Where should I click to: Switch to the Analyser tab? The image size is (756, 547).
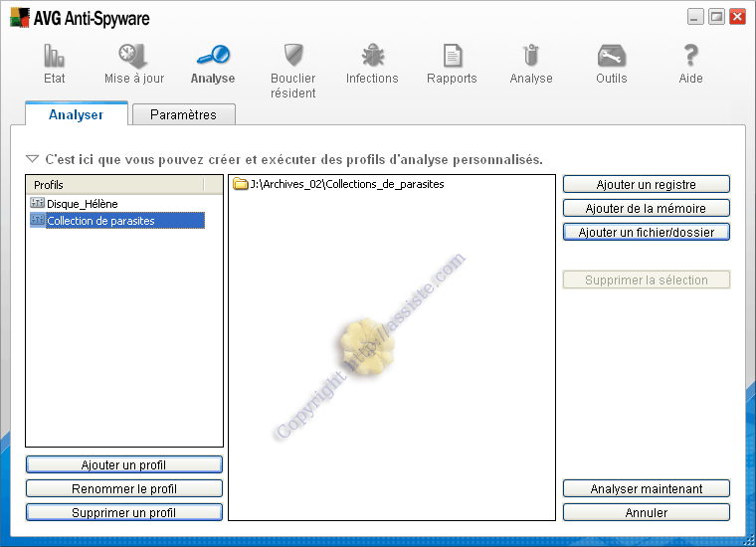77,114
